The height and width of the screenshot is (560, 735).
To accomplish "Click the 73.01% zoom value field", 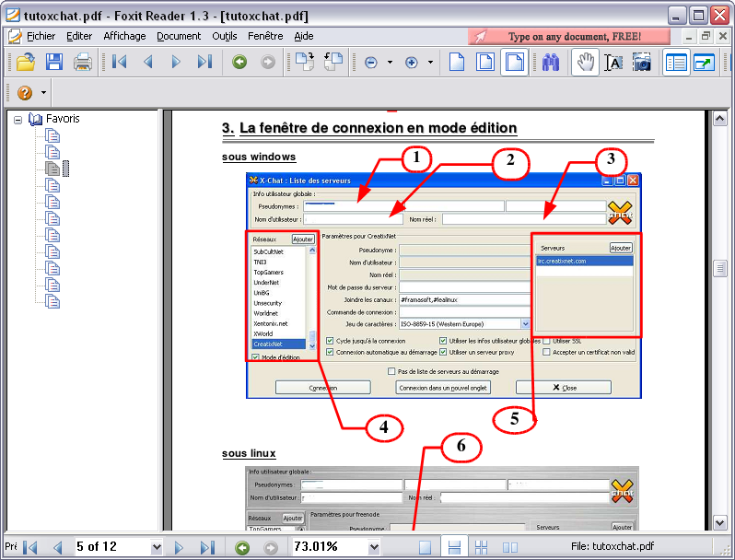I will point(330,547).
